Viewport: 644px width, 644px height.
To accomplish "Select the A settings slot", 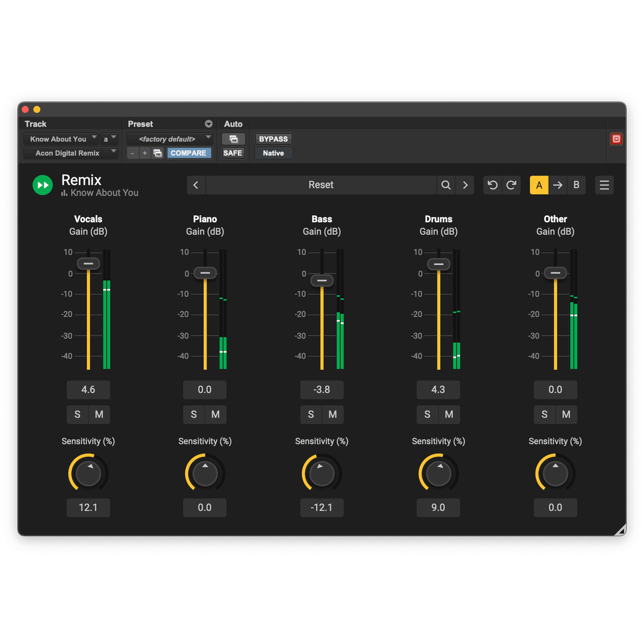I will point(539,185).
